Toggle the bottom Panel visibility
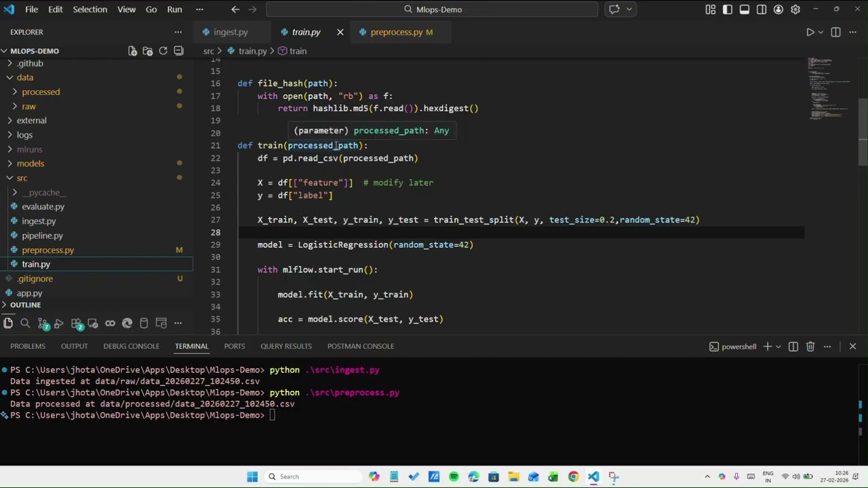Screen dimensions: 868x488 [x=745, y=9]
